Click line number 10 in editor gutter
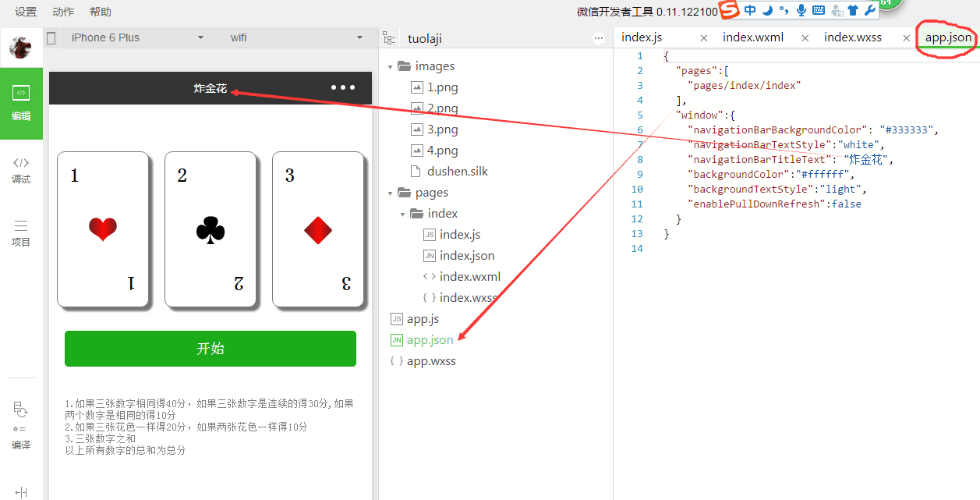The width and height of the screenshot is (980, 500). [637, 190]
